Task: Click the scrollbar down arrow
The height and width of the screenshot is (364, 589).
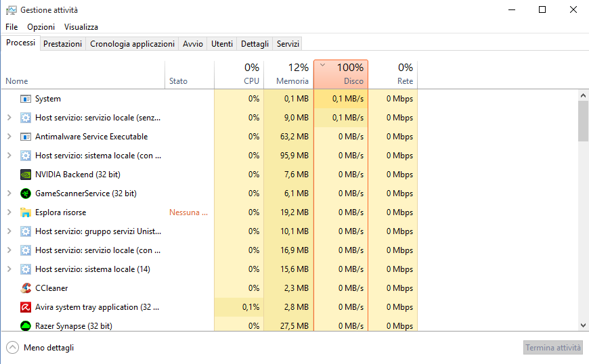Action: point(583,325)
